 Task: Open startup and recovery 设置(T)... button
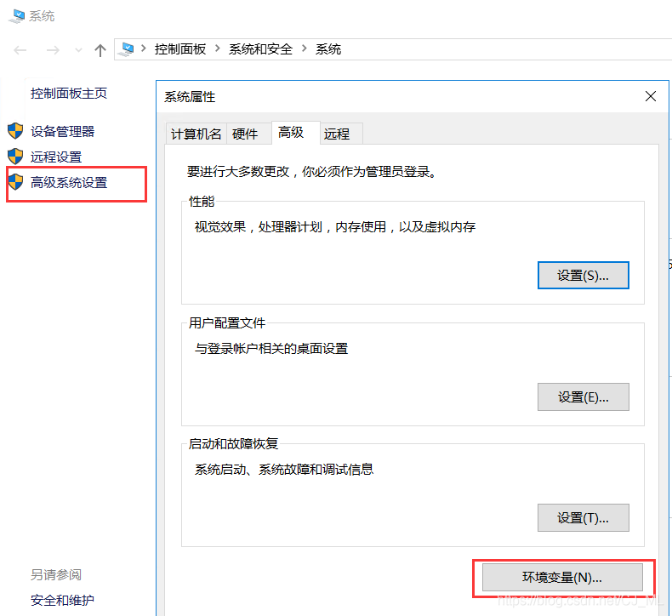coord(584,517)
